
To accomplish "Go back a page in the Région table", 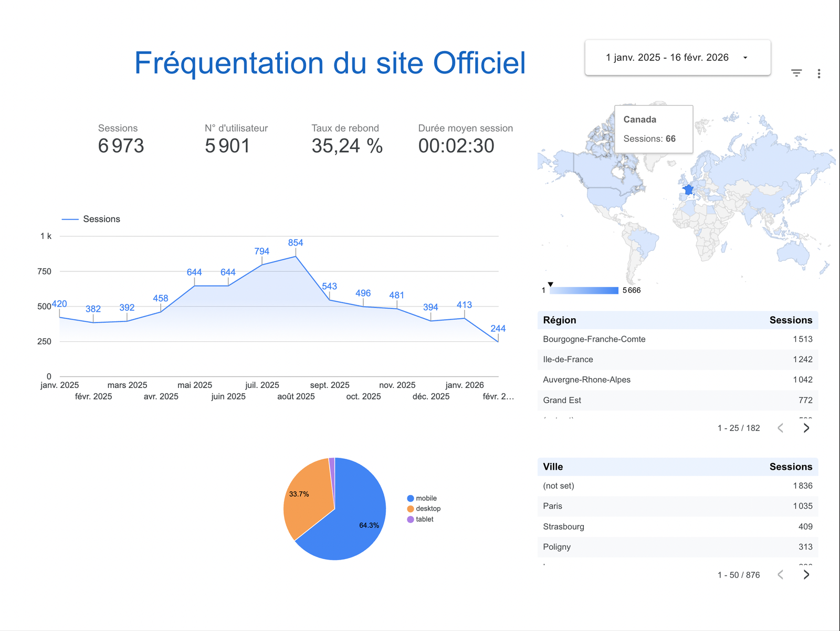I will [781, 428].
